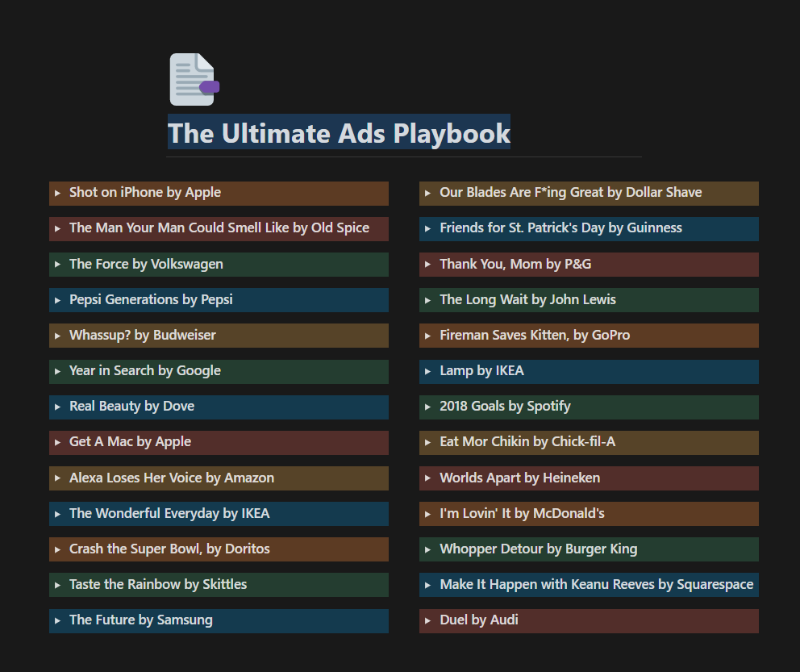Click the text Lamp by IKEA
The image size is (800, 672).
pos(481,370)
